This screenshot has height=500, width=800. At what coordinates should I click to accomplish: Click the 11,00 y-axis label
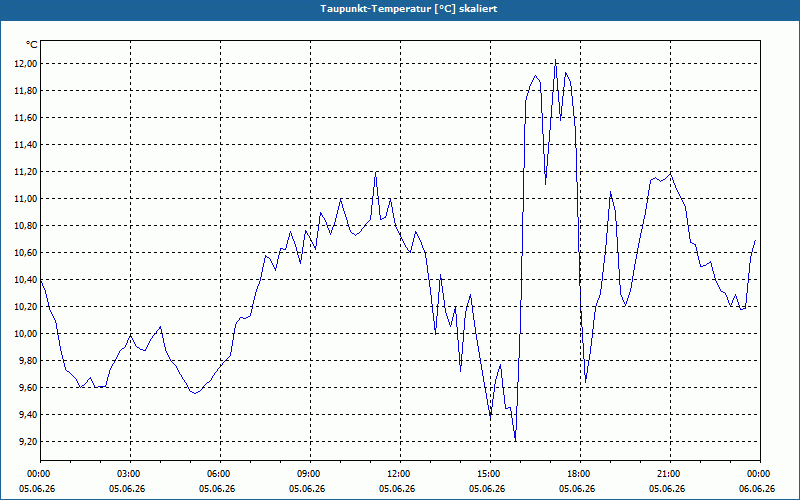[x=26, y=199]
